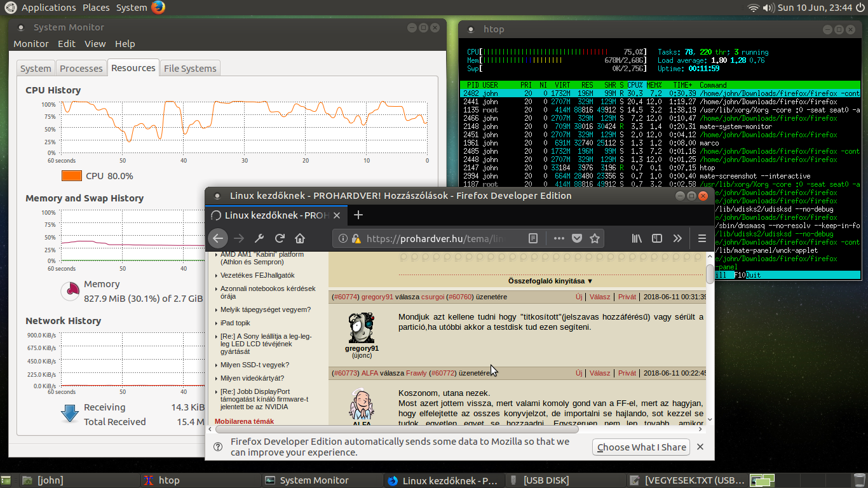Open the Applications menu
Screen dimensions: 868x488
[48, 8]
